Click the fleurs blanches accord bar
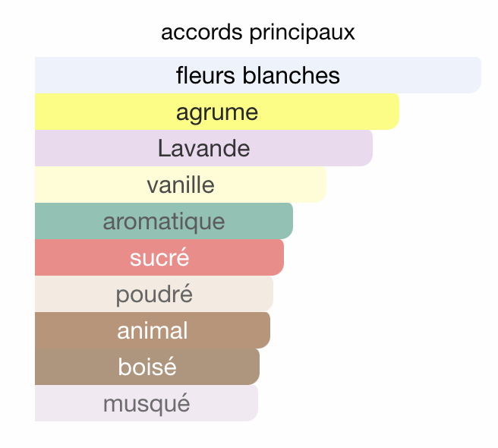The height and width of the screenshot is (448, 498). click(258, 75)
